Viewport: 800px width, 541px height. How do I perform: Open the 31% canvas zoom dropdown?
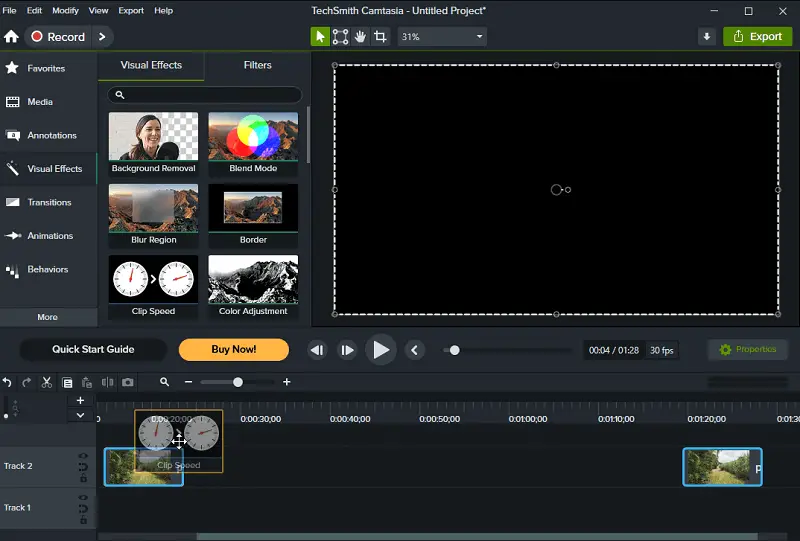(442, 37)
